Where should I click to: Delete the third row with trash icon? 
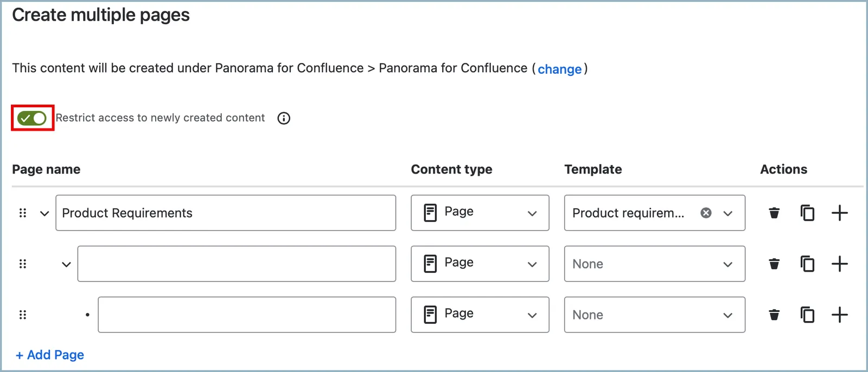tap(774, 315)
